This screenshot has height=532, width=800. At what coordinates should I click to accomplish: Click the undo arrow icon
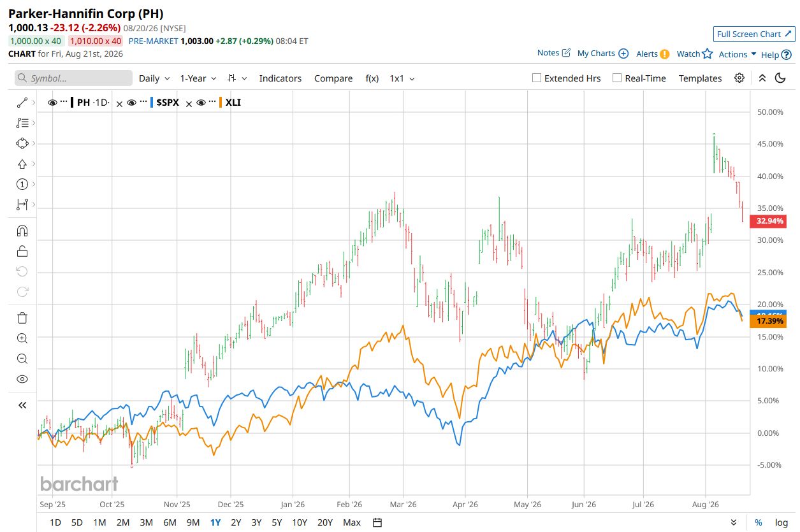22,271
